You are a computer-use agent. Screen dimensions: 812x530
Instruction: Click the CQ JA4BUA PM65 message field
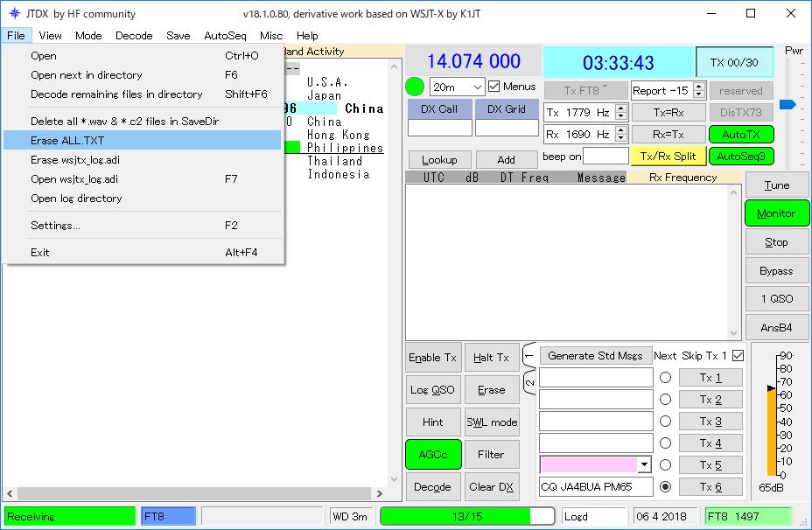point(596,486)
